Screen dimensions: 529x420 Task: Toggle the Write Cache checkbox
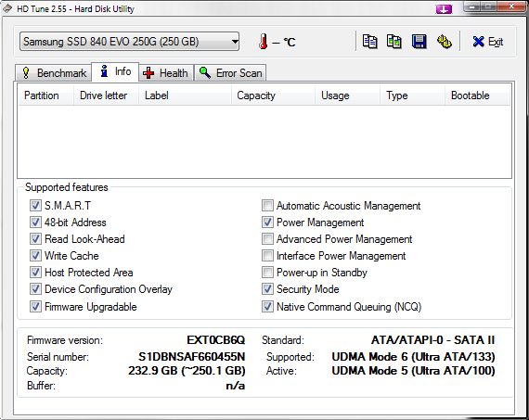(35, 256)
